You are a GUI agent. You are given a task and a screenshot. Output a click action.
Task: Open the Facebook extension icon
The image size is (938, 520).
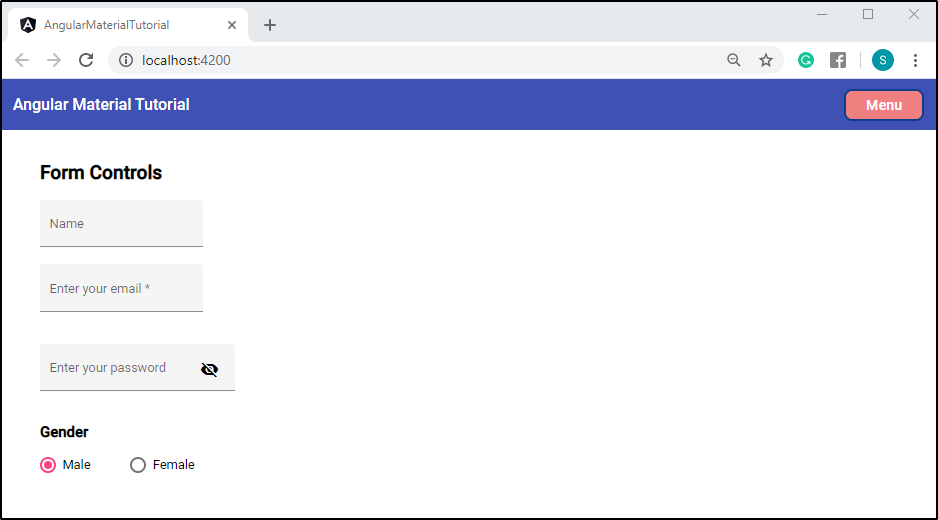coord(838,60)
